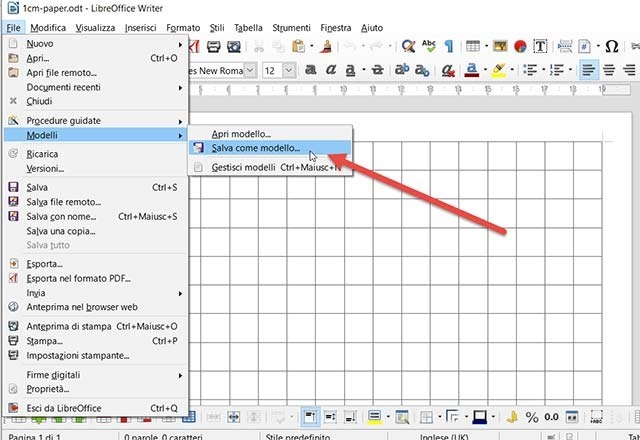
Task: Click the Print icon in toolbar
Action: [213, 47]
